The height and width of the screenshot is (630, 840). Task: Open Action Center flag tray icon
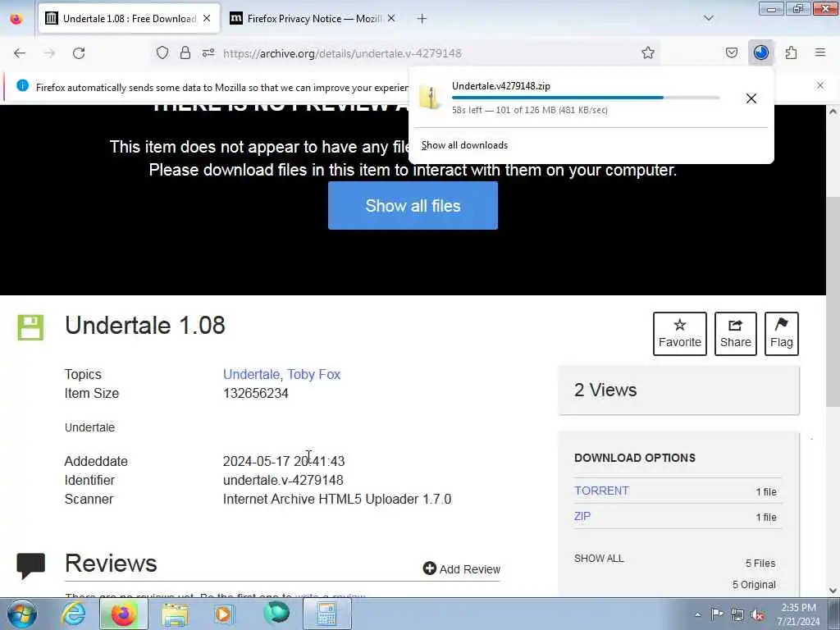click(x=717, y=614)
